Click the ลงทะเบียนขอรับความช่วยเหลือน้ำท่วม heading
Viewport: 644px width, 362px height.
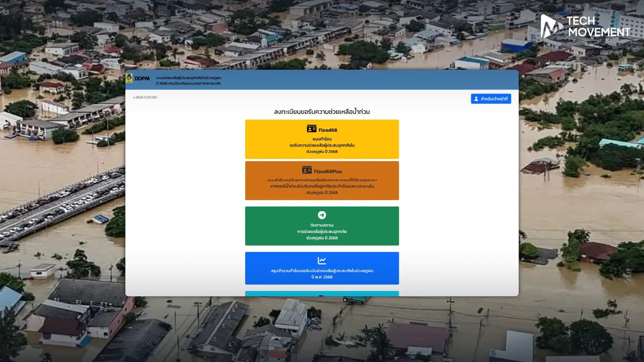tap(322, 112)
